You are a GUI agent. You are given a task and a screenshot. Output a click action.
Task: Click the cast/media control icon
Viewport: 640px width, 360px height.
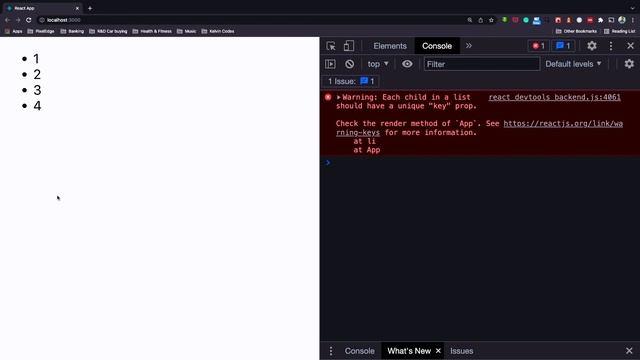[x=611, y=20]
